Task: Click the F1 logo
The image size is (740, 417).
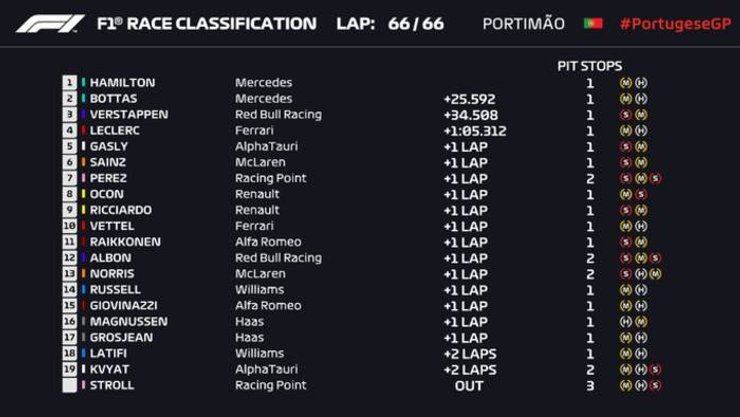Action: tap(49, 23)
